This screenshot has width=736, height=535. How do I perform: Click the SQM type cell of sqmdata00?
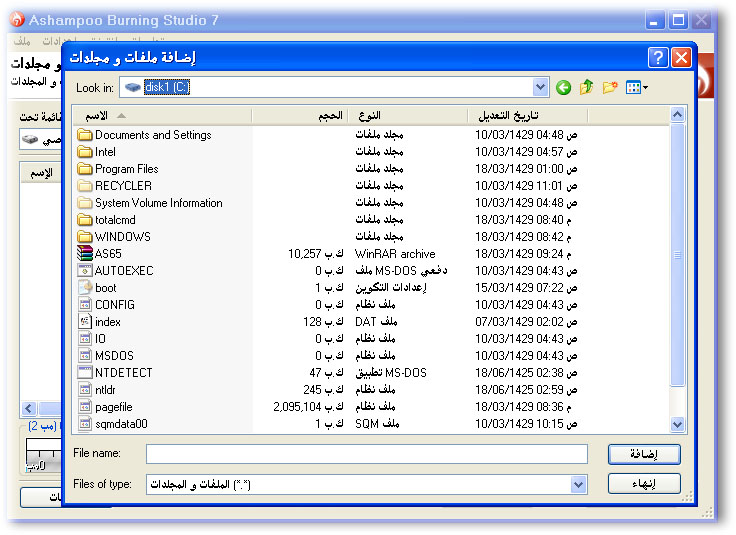pos(377,424)
